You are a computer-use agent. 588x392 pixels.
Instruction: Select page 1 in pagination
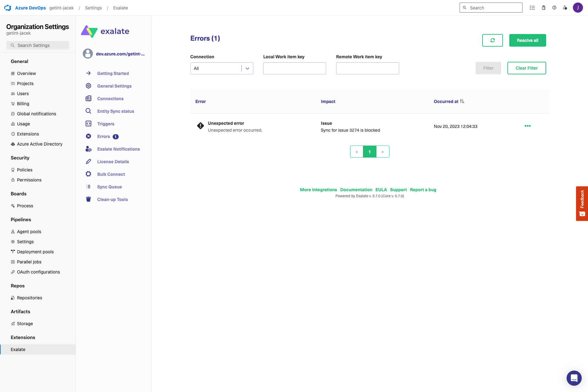pos(370,152)
